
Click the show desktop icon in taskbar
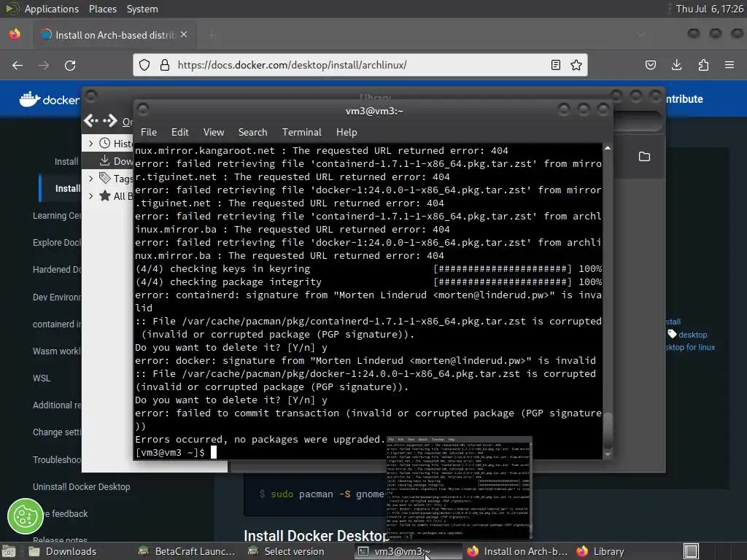[8, 552]
